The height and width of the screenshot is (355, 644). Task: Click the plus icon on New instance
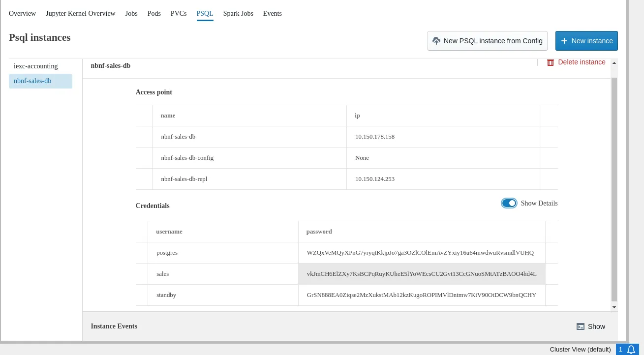pyautogui.click(x=564, y=41)
